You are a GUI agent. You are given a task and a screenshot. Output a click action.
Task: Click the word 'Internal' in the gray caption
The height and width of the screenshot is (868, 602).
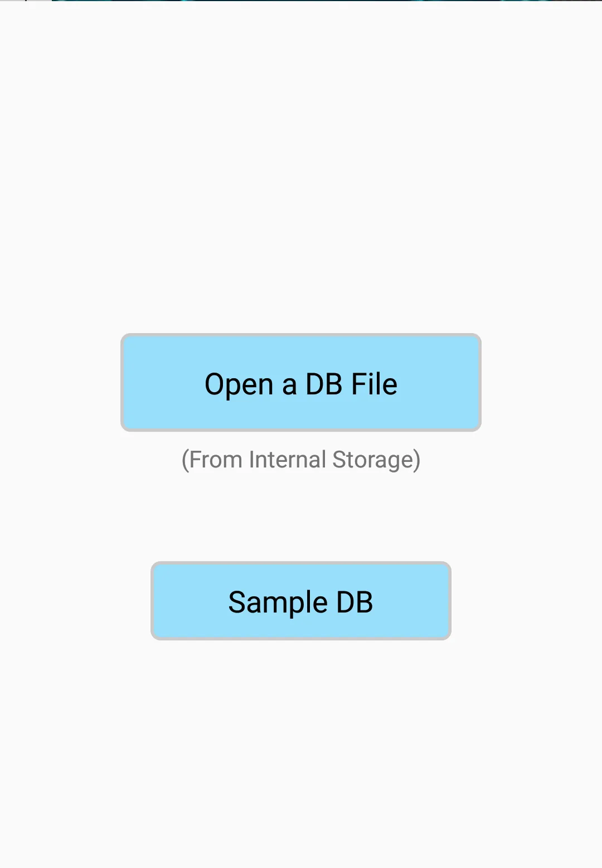click(288, 460)
